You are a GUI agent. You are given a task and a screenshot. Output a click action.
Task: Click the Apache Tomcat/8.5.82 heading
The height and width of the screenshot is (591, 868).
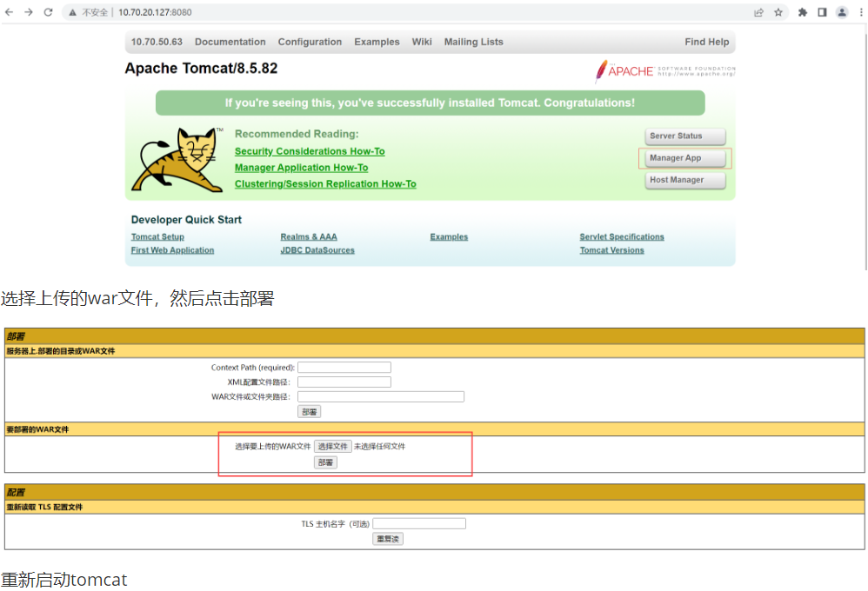pos(201,69)
